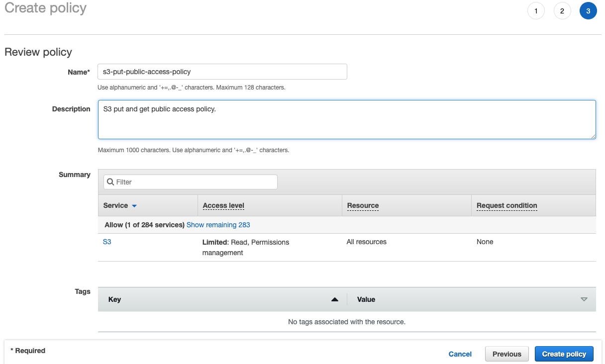Go to step 1 circle
The height and width of the screenshot is (364, 605).
(536, 11)
